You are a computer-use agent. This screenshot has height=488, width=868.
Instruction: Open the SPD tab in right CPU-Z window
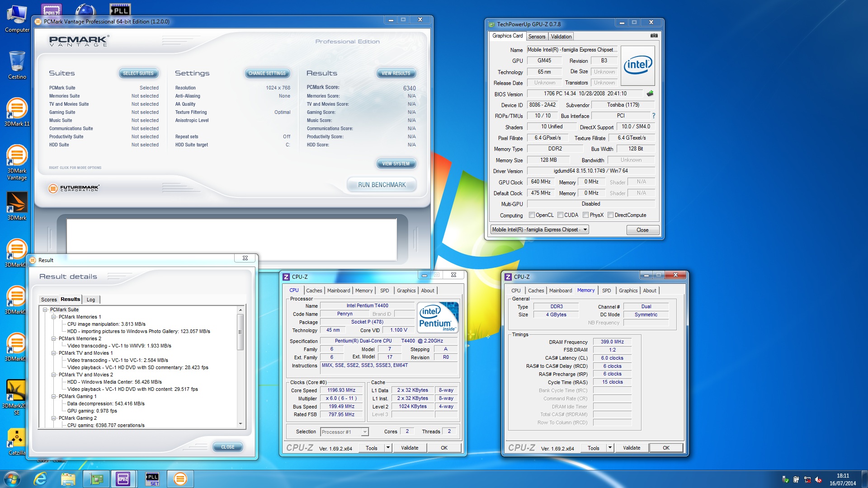point(606,291)
